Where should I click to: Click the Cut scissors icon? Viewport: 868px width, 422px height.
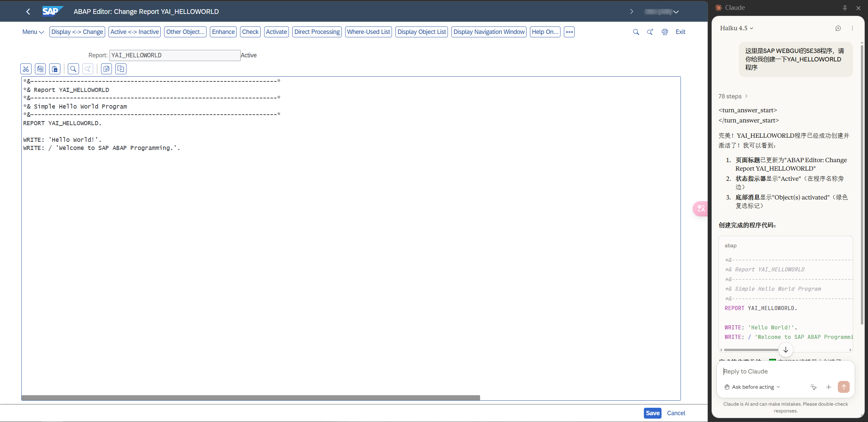coord(26,69)
